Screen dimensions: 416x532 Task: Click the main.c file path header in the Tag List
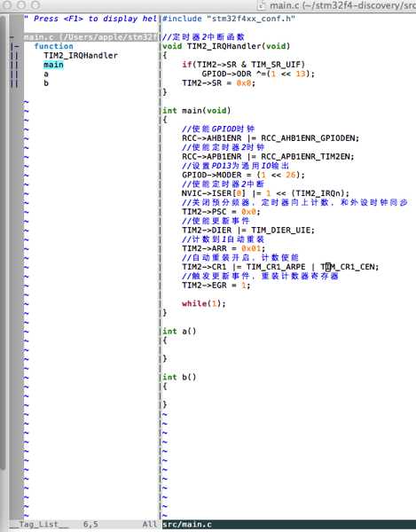(x=91, y=37)
